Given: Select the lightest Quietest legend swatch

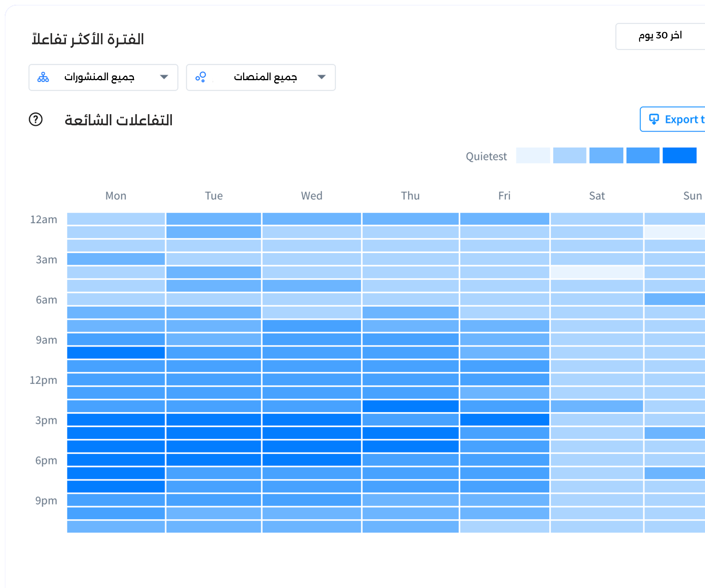Looking at the screenshot, I should point(533,155).
